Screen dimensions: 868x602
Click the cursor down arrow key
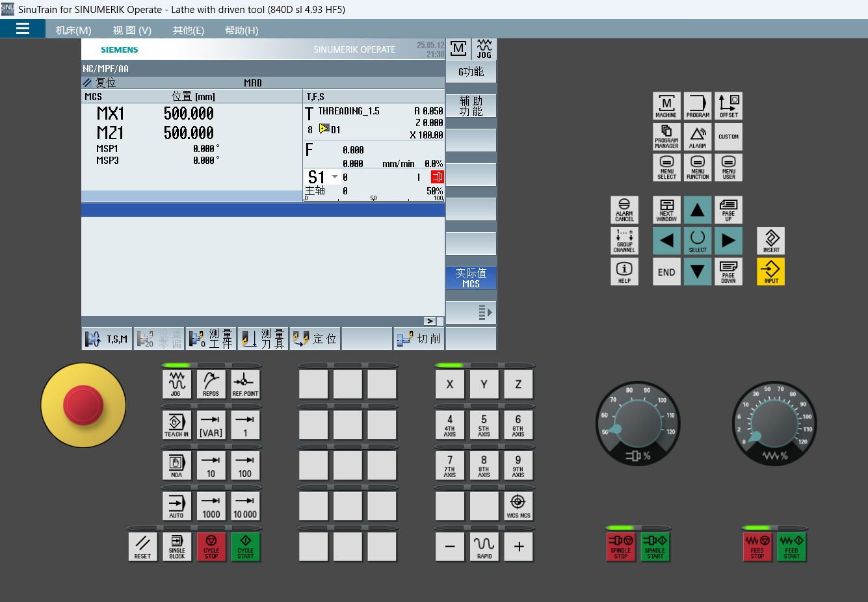[698, 272]
